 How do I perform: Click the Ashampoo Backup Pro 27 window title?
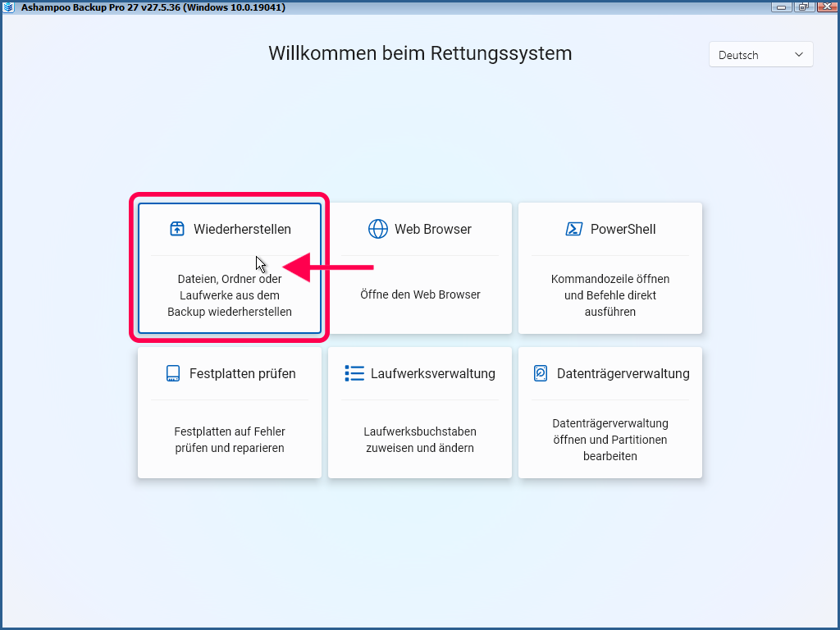(x=153, y=7)
